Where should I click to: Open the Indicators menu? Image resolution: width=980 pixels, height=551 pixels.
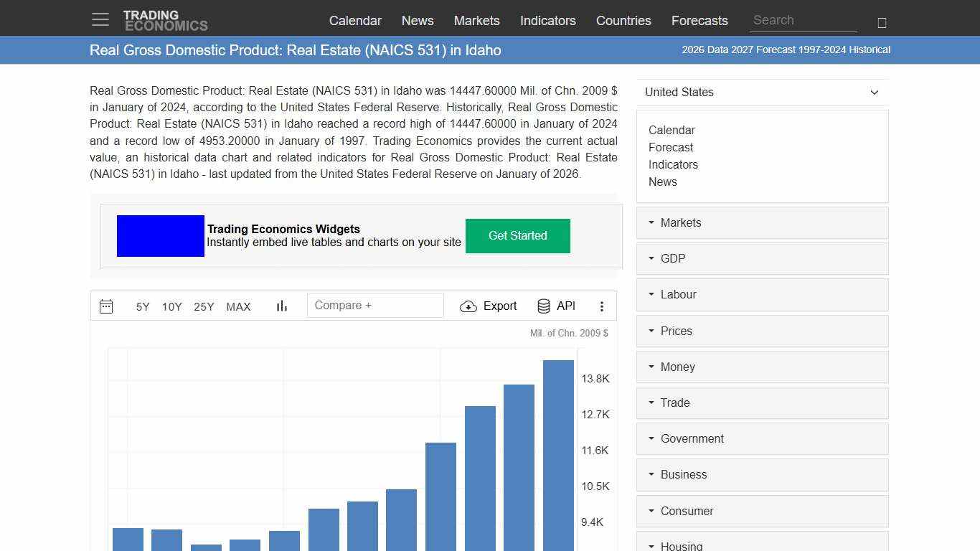click(547, 21)
